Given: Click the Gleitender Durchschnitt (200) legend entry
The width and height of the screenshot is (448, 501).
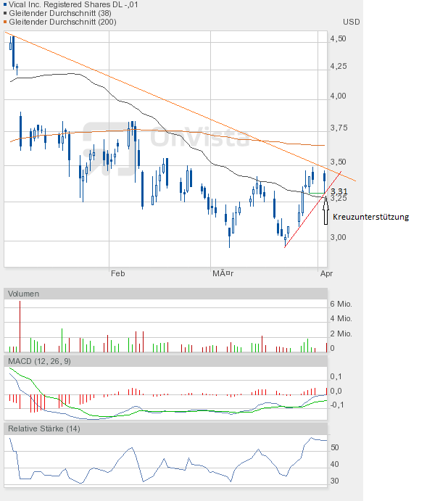Looking at the screenshot, I should tap(62, 22).
